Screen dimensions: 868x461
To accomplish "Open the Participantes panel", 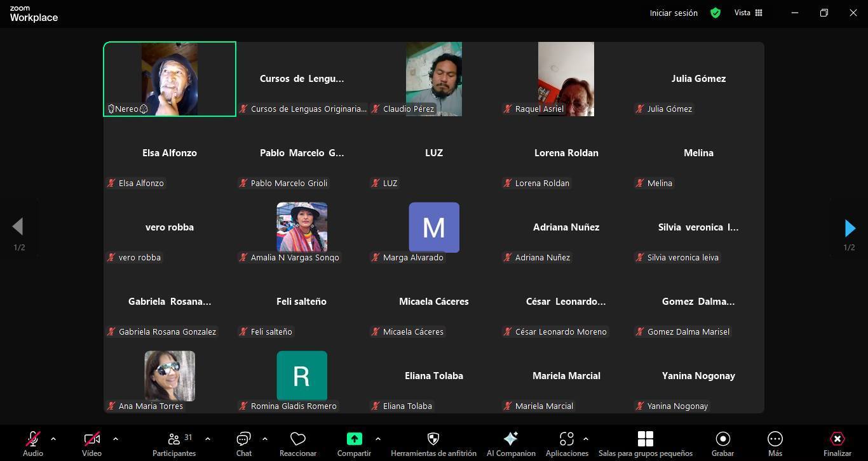I will point(173,443).
